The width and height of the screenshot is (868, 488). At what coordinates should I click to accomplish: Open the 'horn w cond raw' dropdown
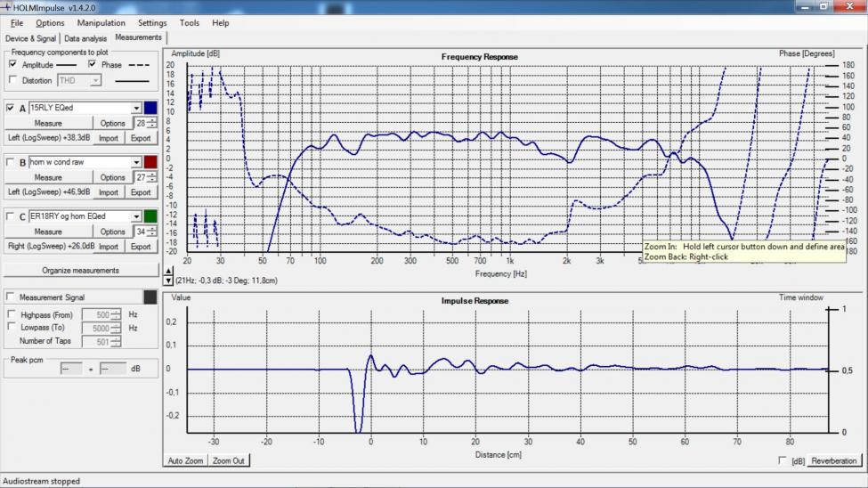(136, 162)
